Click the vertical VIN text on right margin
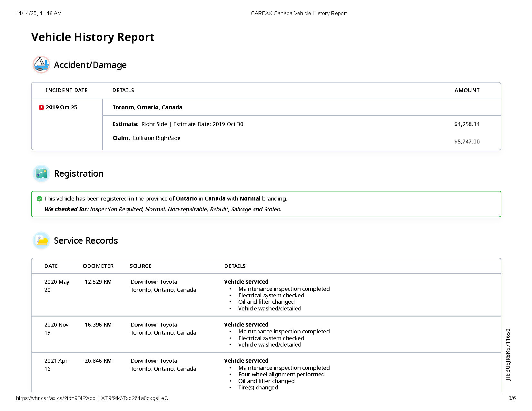The height and width of the screenshot is (411, 532). pos(508,355)
